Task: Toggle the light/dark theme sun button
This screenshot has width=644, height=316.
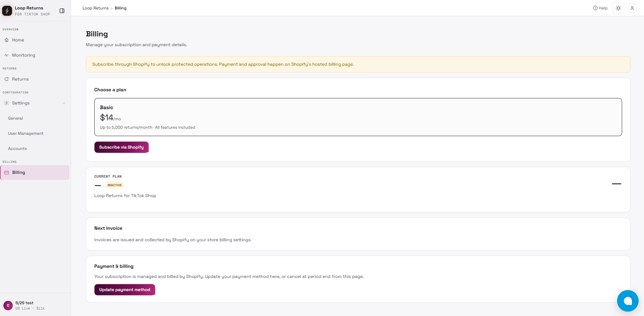Action: pos(618,8)
